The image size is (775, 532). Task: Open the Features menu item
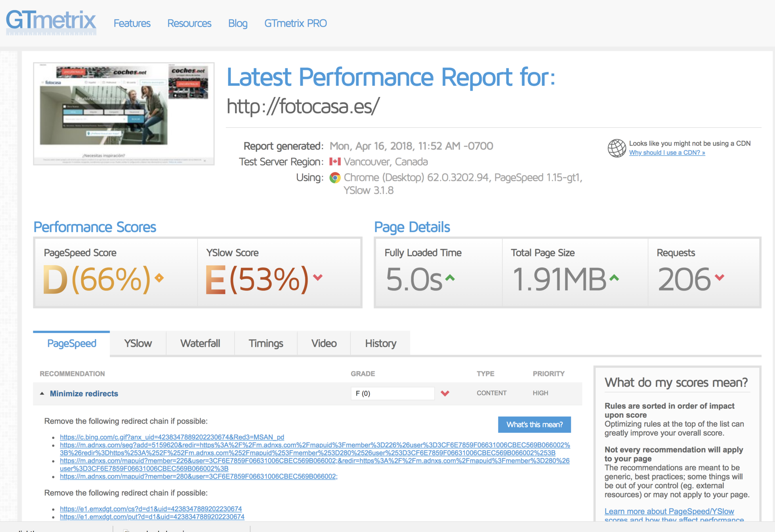[x=132, y=23]
